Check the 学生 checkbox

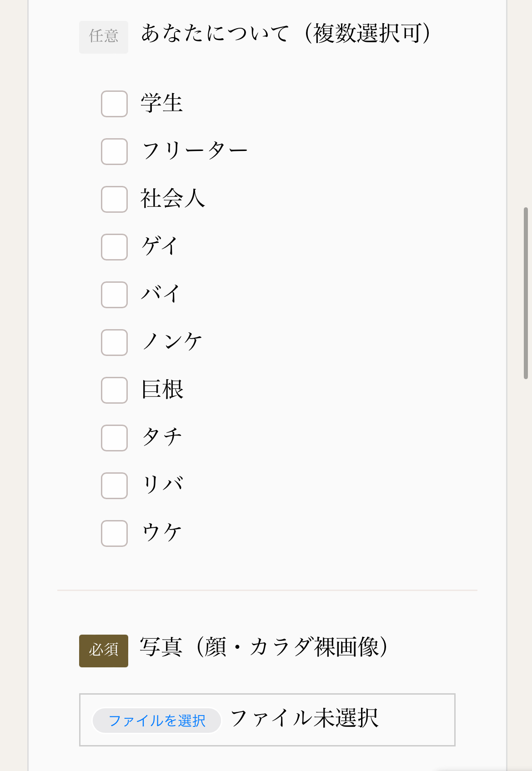point(114,104)
